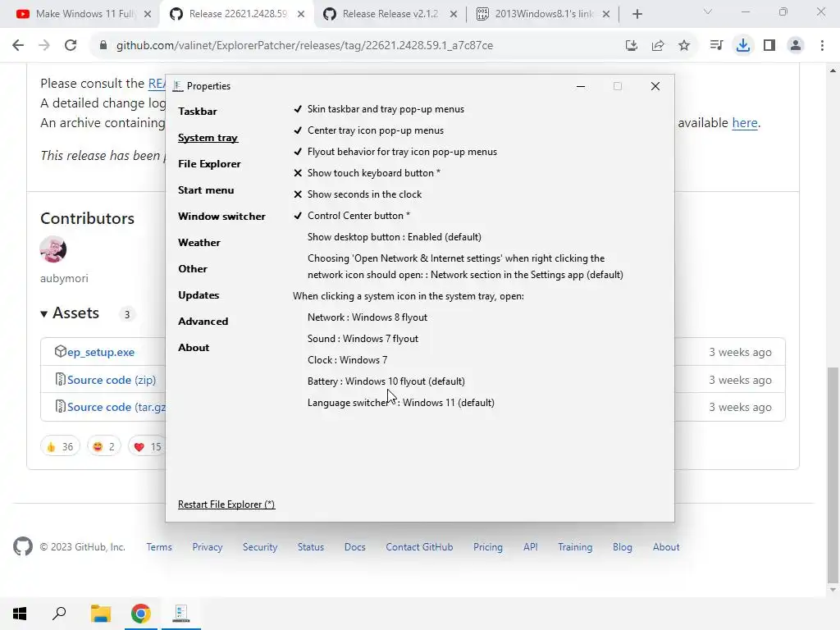Open File Explorer from taskbar
This screenshot has width=840, height=630.
[x=100, y=614]
